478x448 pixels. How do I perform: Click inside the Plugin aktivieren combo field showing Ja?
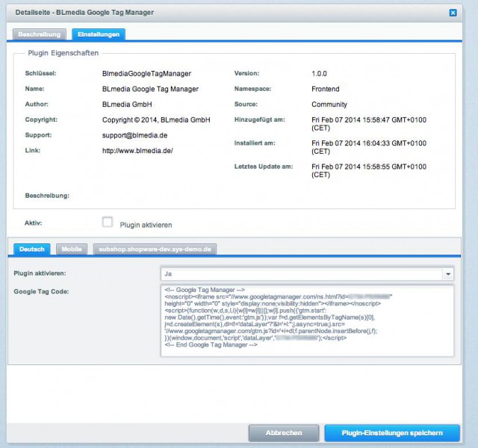[302, 274]
